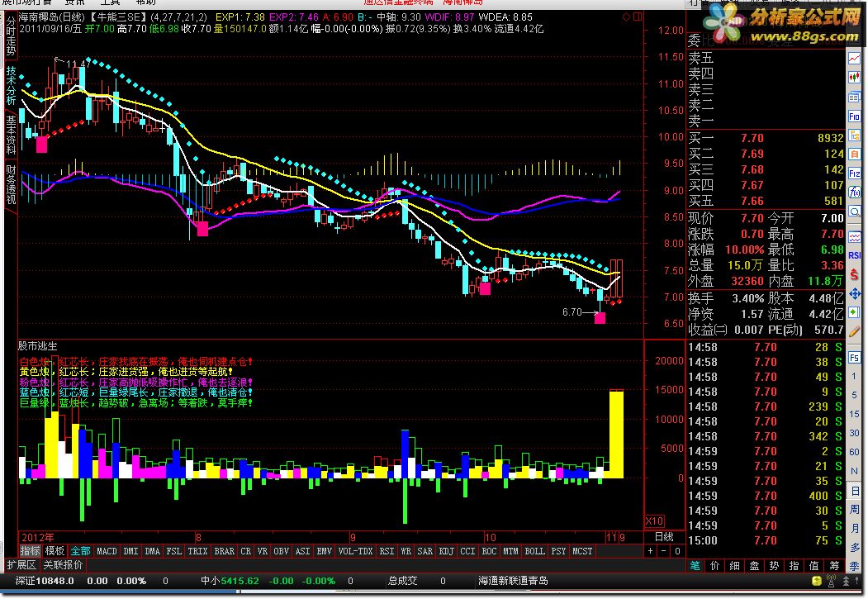Open the 技术分析 vertical tab
The image size is (868, 599).
pos(11,85)
